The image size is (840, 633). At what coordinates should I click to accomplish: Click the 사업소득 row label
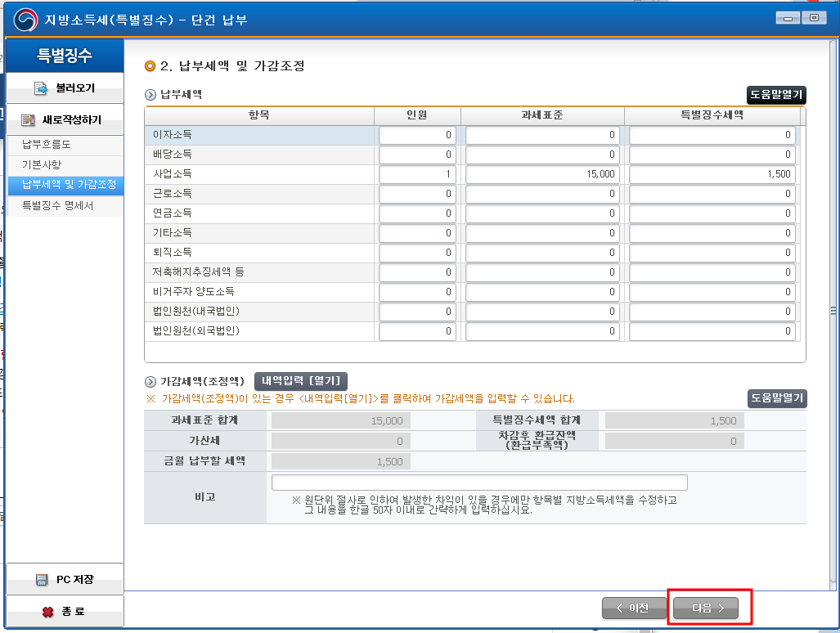click(173, 174)
